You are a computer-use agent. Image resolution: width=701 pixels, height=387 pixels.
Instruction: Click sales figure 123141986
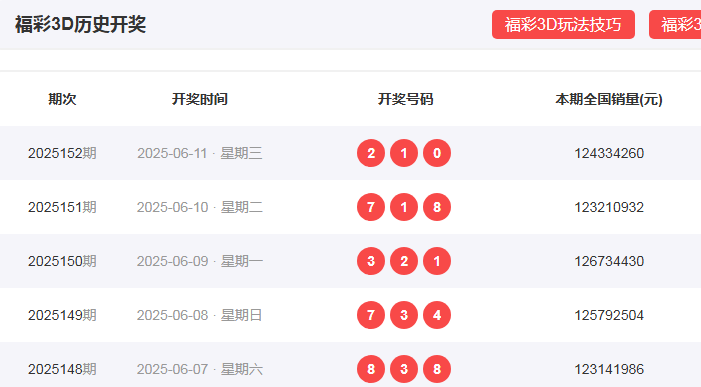pyautogui.click(x=609, y=370)
